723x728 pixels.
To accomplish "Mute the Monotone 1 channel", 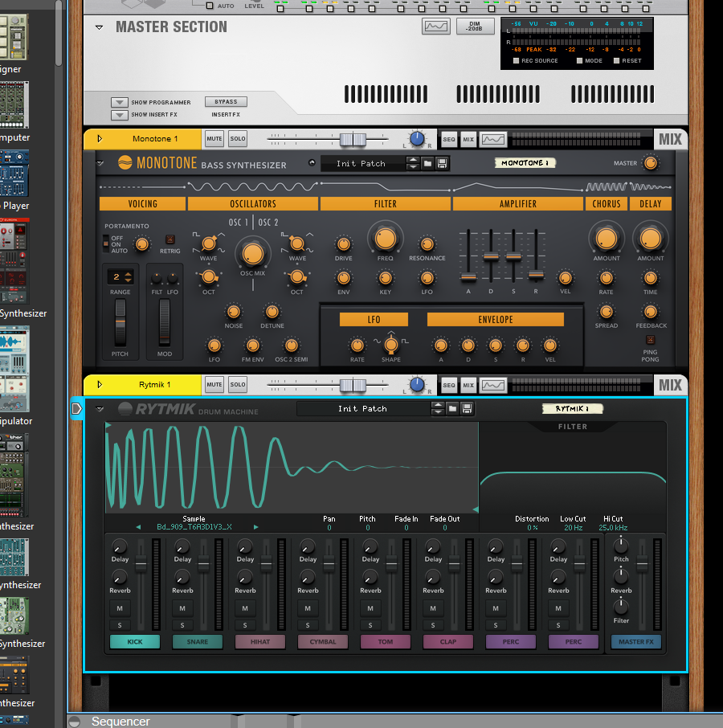I will click(x=214, y=139).
